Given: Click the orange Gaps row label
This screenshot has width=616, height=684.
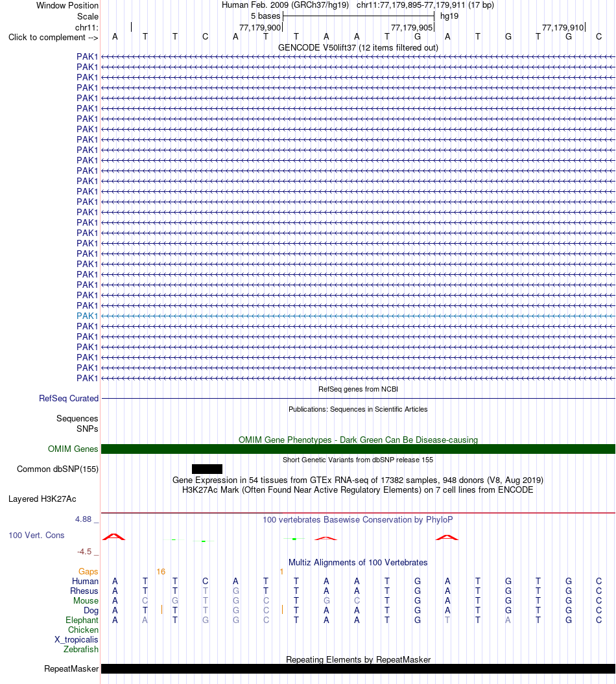Looking at the screenshot, I should pyautogui.click(x=88, y=571).
